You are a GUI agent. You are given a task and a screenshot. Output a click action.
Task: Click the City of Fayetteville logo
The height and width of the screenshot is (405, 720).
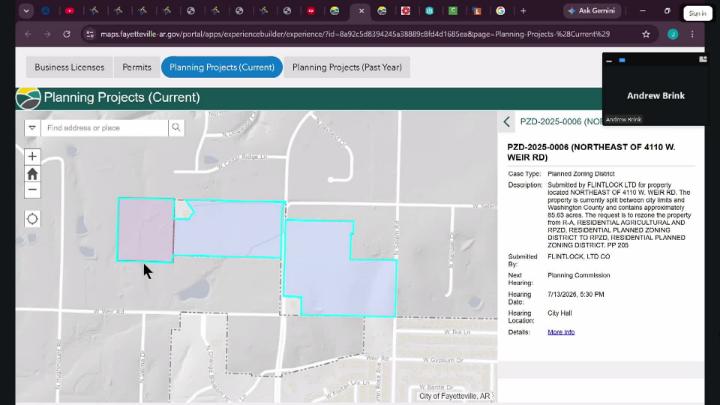pos(28,98)
